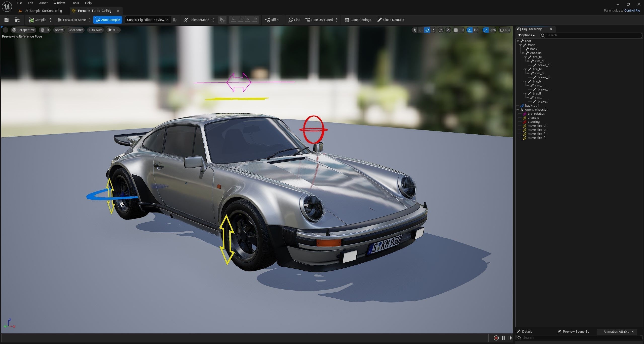
Task: Open the Asset menu
Action: click(x=43, y=3)
